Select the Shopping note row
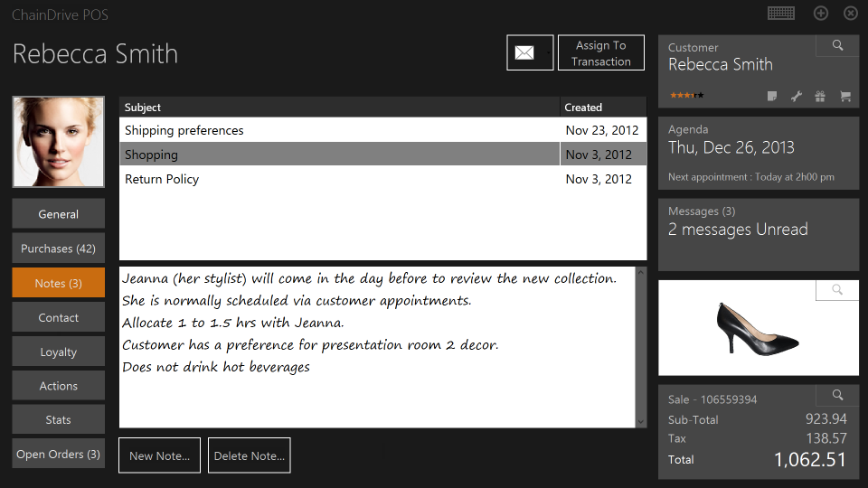The width and height of the screenshot is (868, 488). (382, 155)
